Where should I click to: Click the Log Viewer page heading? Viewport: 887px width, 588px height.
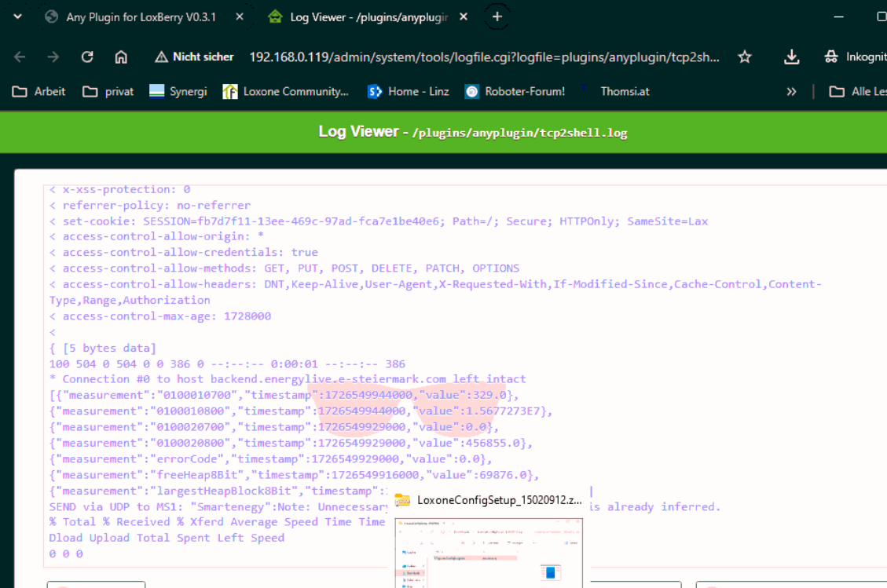(473, 133)
